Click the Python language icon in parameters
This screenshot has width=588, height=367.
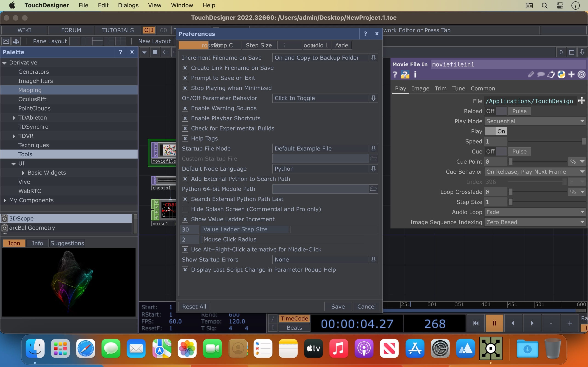click(561, 75)
